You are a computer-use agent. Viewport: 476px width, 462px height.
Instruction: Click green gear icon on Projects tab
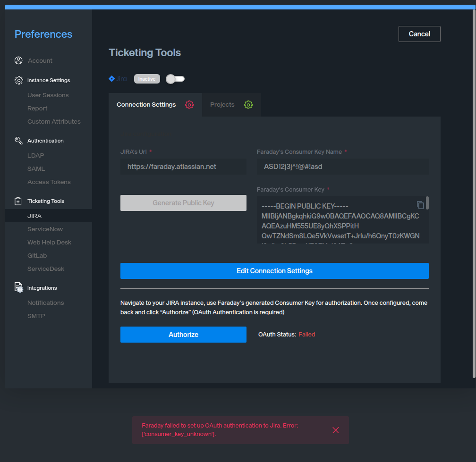[x=248, y=105]
